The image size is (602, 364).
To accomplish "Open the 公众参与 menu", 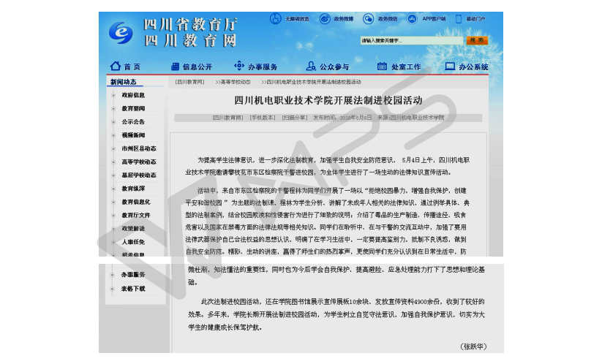I will [x=334, y=67].
